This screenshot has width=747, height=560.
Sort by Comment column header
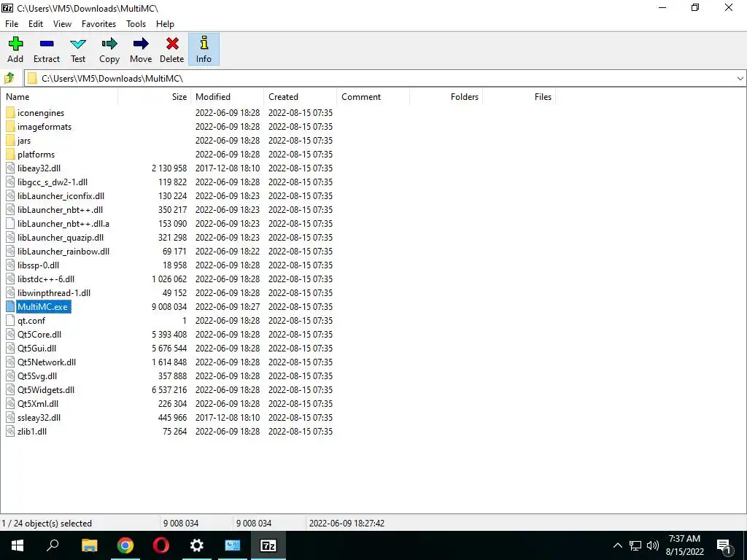tap(373, 97)
